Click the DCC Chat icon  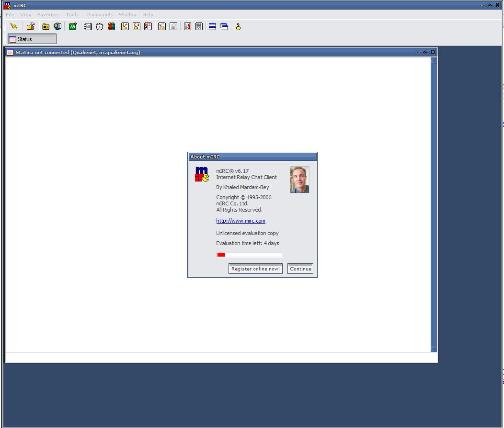[x=137, y=27]
